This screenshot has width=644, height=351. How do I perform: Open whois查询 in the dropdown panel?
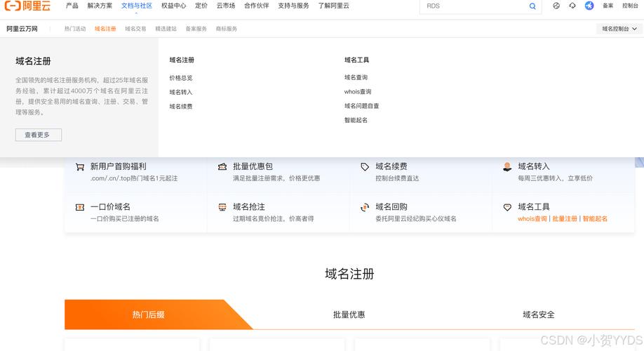357,92
